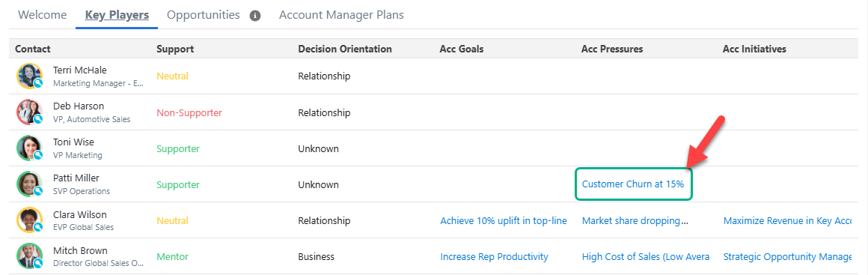Switch to the Welcome tab

tap(43, 15)
